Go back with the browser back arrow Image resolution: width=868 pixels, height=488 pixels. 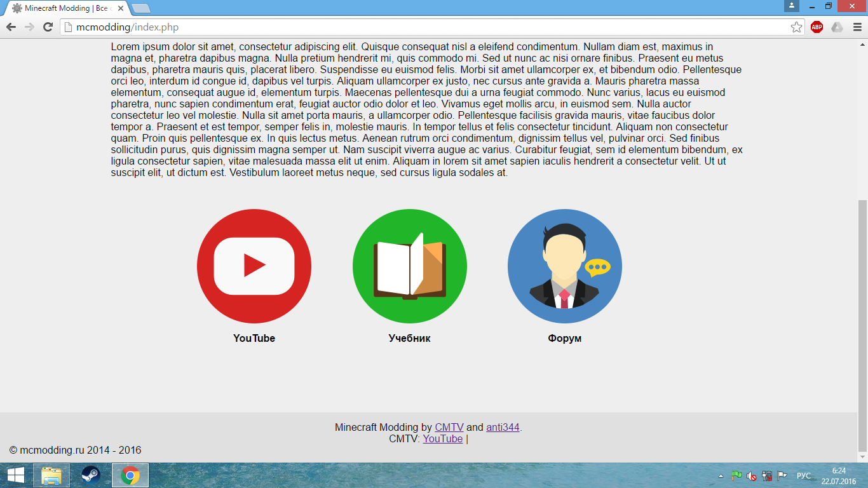click(11, 27)
